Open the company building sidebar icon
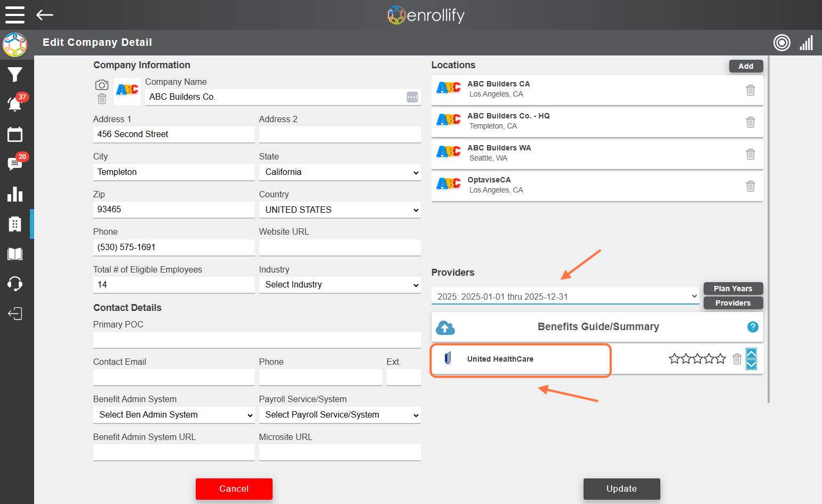The image size is (822, 504). click(15, 224)
